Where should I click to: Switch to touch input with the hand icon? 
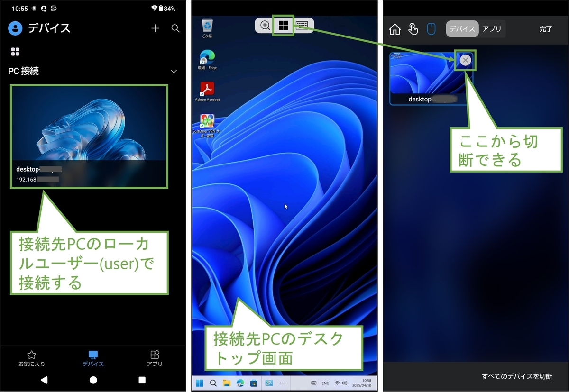(413, 29)
